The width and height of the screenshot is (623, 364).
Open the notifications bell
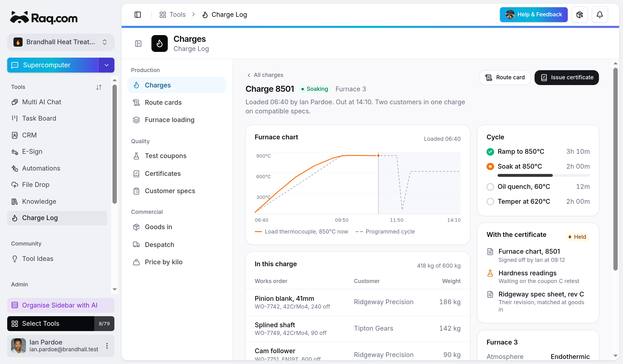(x=599, y=15)
